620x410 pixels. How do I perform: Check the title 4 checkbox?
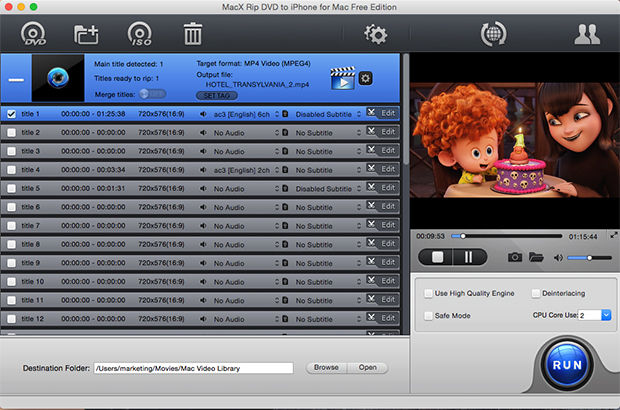pyautogui.click(x=11, y=170)
